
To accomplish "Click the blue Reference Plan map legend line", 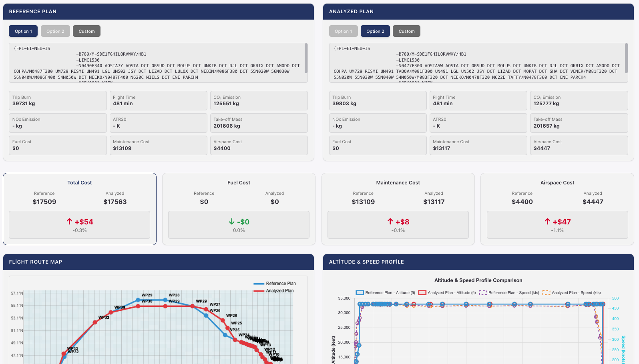I will click(x=259, y=284).
